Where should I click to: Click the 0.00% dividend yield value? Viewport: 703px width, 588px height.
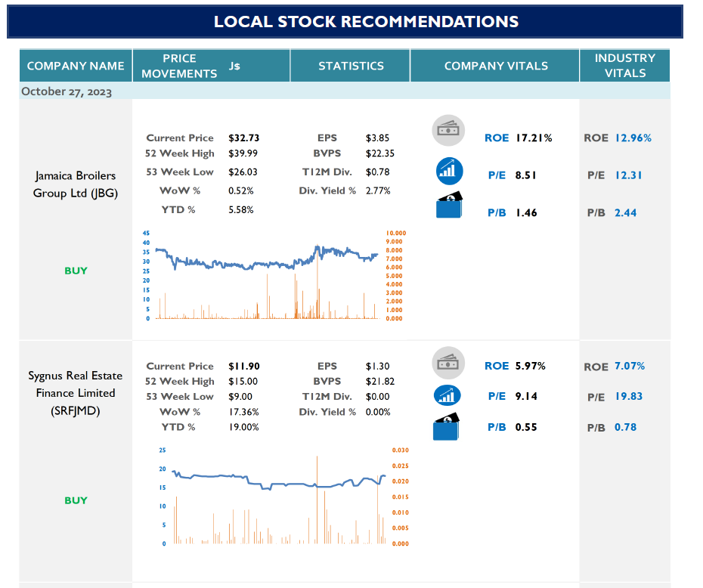[x=378, y=412]
